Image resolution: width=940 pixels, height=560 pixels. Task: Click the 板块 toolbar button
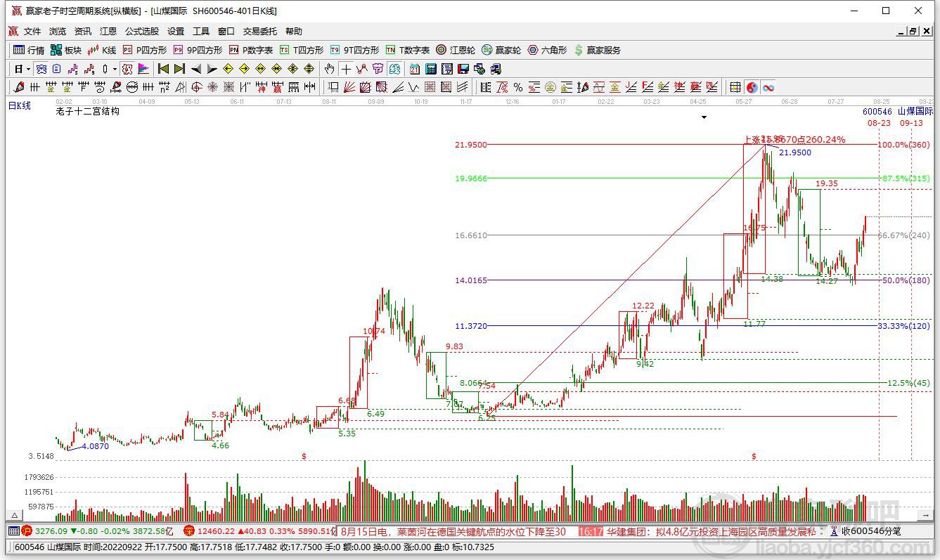[66, 50]
